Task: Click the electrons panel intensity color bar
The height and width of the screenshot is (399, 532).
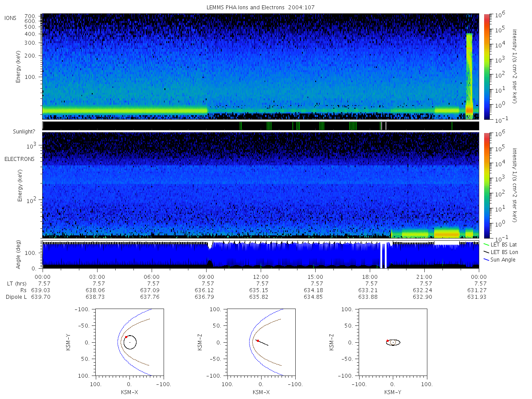Action: tap(487, 185)
